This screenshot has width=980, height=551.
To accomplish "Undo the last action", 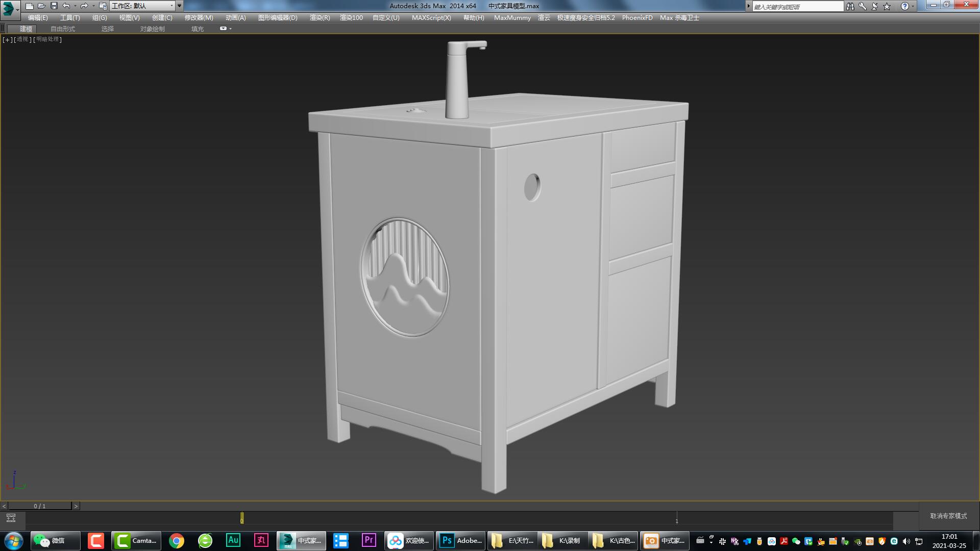I will coord(66,6).
